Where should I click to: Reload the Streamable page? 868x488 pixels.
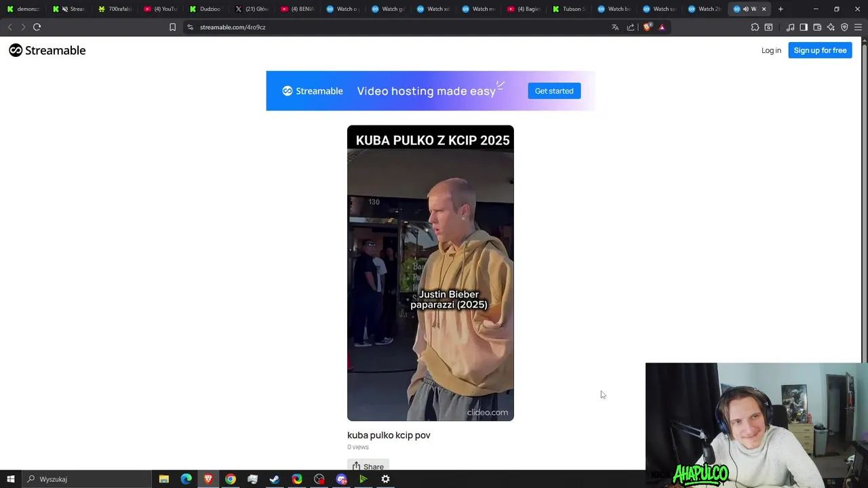tap(37, 27)
